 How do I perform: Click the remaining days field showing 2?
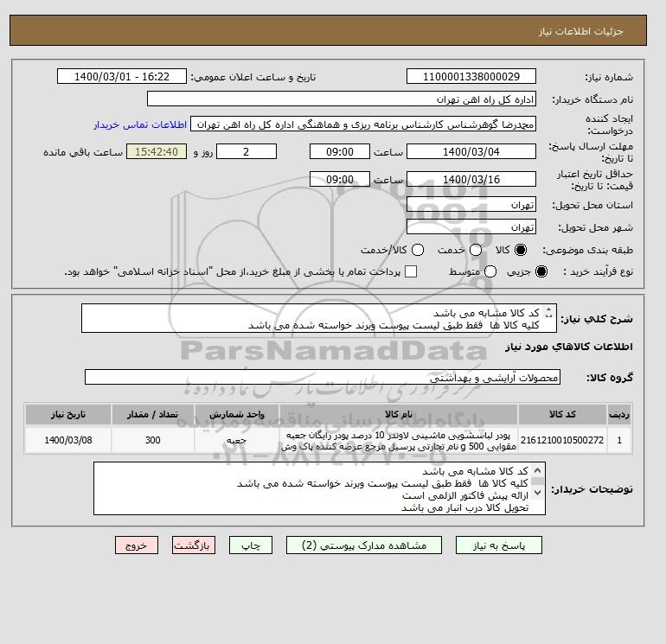pos(247,151)
